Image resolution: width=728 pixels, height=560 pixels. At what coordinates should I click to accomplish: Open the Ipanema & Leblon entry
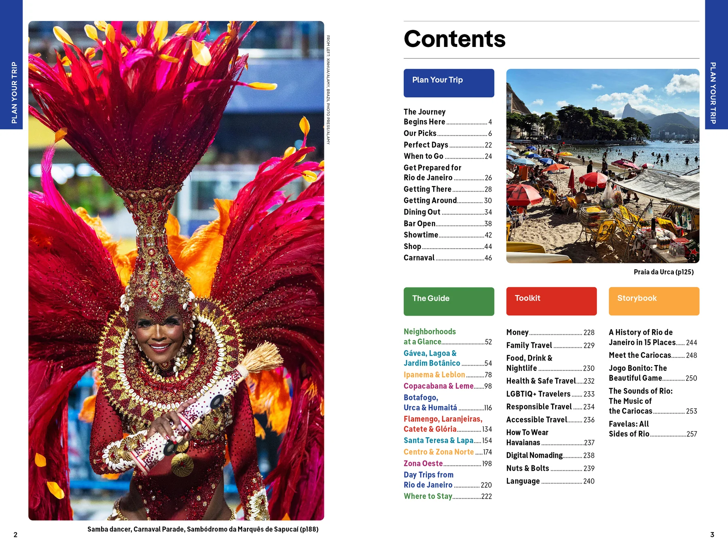pos(434,374)
